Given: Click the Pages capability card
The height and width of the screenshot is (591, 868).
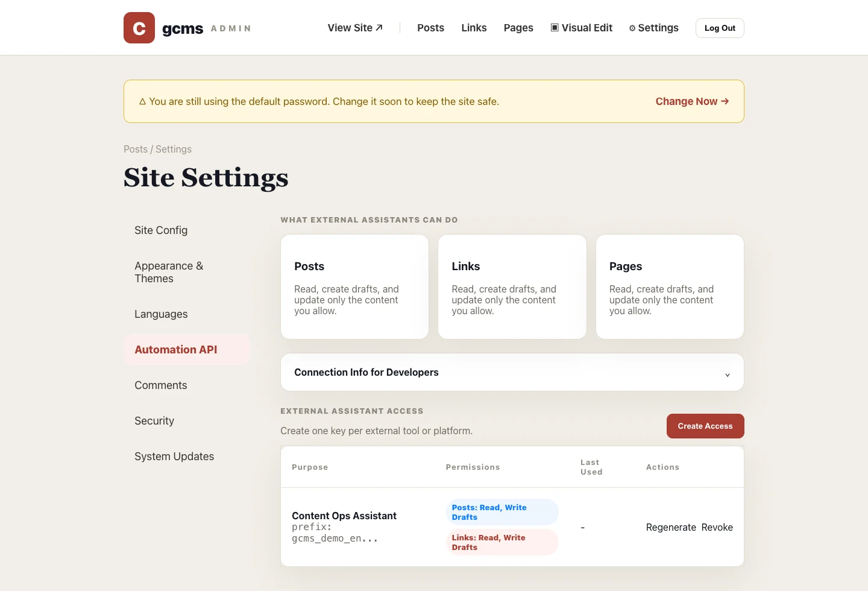Looking at the screenshot, I should pos(670,286).
